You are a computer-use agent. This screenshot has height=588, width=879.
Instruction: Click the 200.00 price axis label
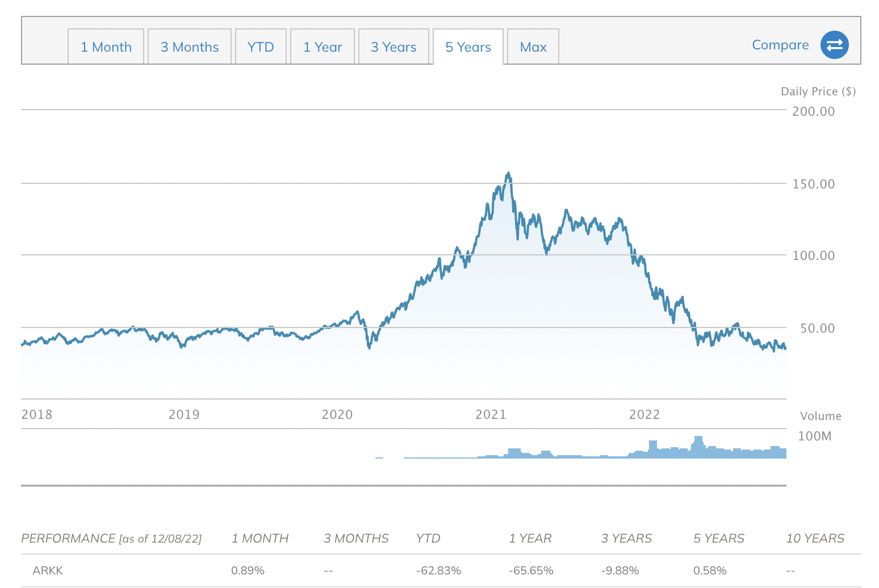[x=814, y=111]
